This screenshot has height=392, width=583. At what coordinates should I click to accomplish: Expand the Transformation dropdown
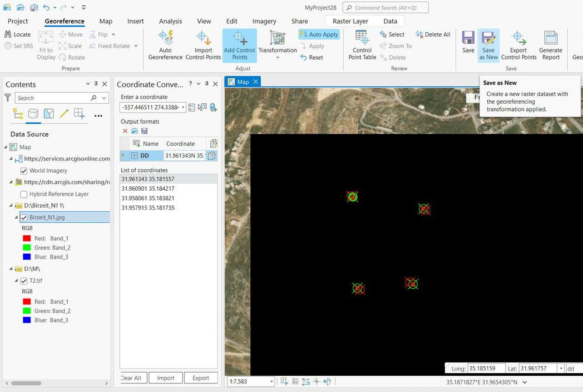(x=278, y=58)
